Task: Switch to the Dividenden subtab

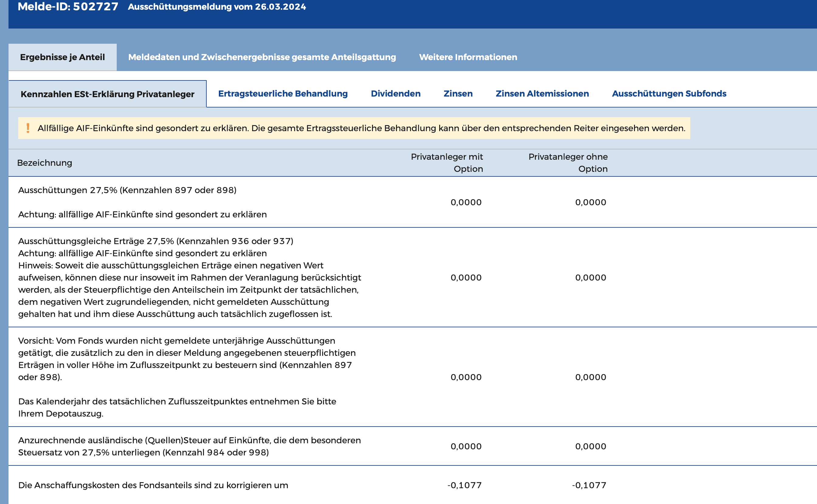Action: (x=395, y=94)
